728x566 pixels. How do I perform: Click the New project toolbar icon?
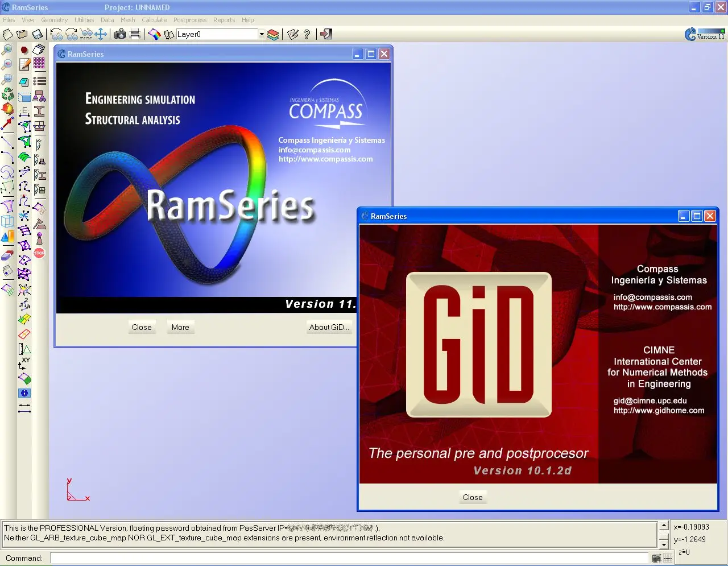click(7, 34)
